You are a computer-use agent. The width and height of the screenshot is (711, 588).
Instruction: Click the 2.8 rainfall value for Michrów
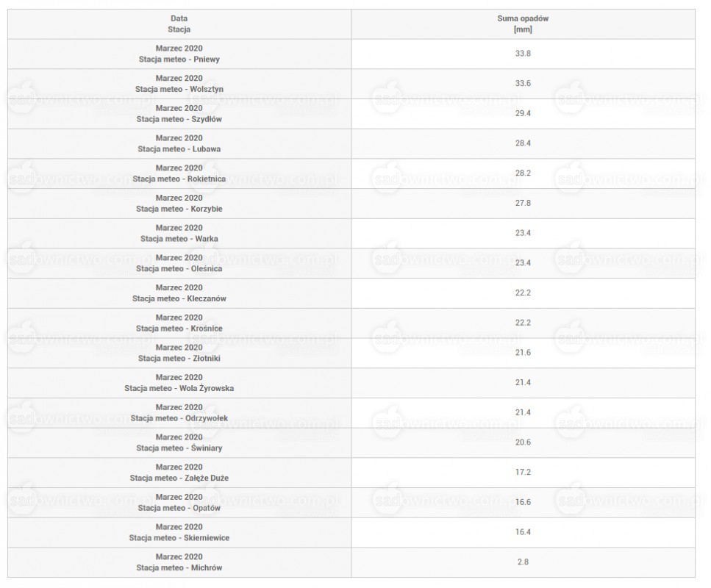pyautogui.click(x=523, y=562)
